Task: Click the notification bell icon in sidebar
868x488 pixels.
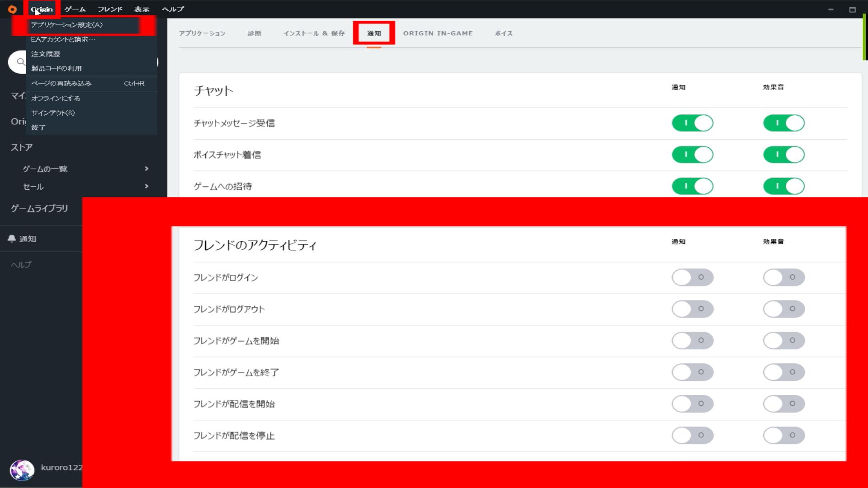Action: (12, 239)
